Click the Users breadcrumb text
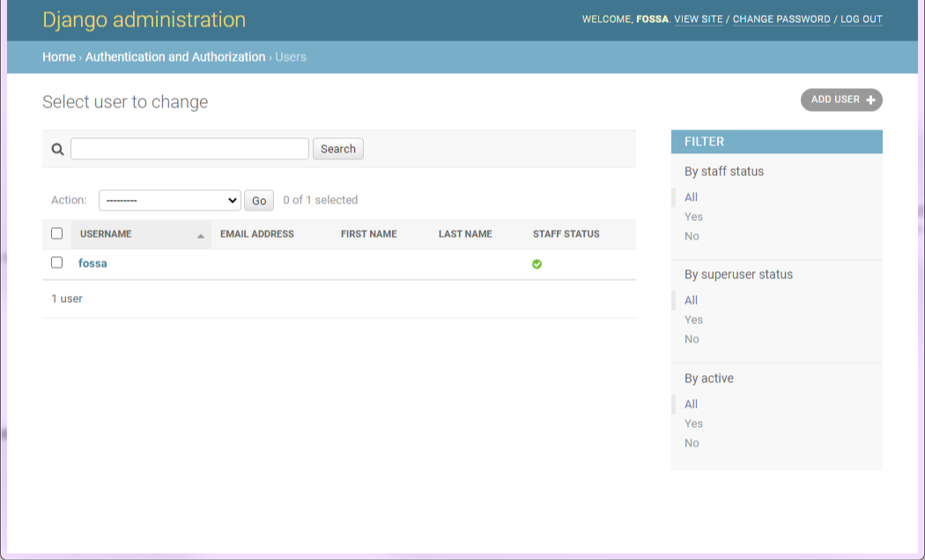925x560 pixels. click(x=291, y=57)
